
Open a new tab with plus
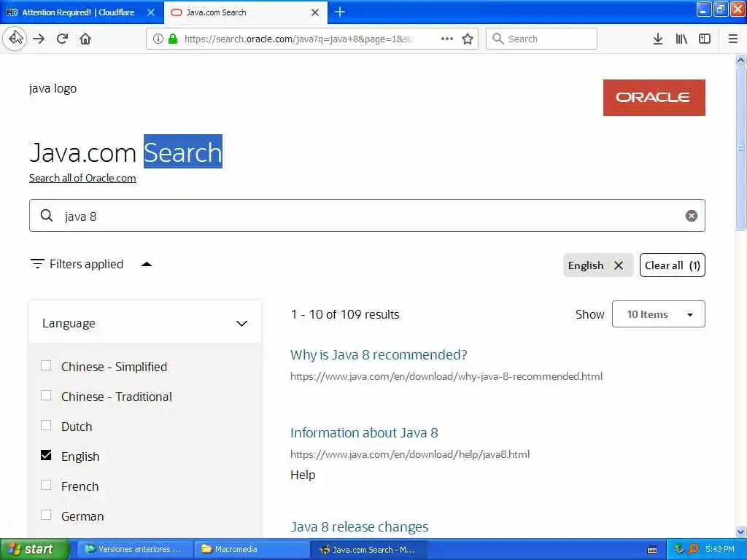coord(340,12)
